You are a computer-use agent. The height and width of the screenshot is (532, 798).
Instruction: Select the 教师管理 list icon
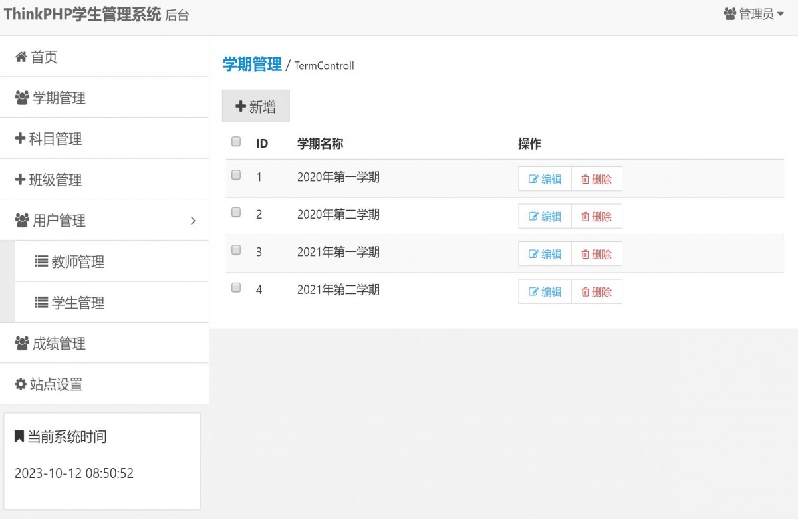(42, 261)
